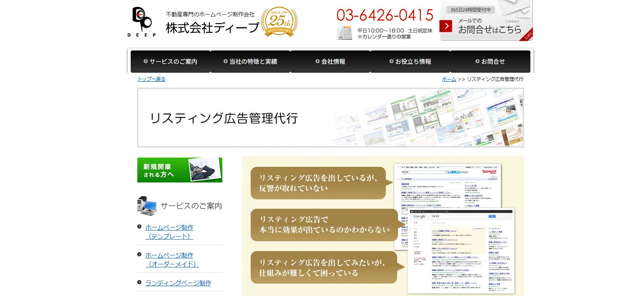644x296 pixels.
Task: Click the DEEP company logo
Action: [x=141, y=21]
